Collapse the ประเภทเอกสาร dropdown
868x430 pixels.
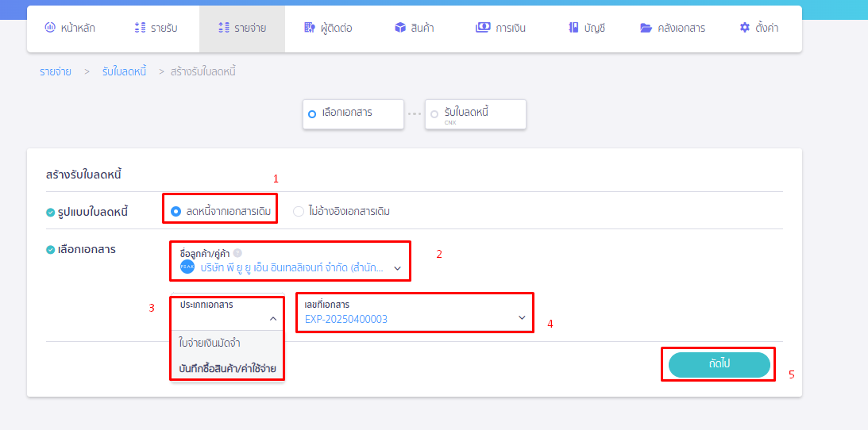pyautogui.click(x=272, y=318)
